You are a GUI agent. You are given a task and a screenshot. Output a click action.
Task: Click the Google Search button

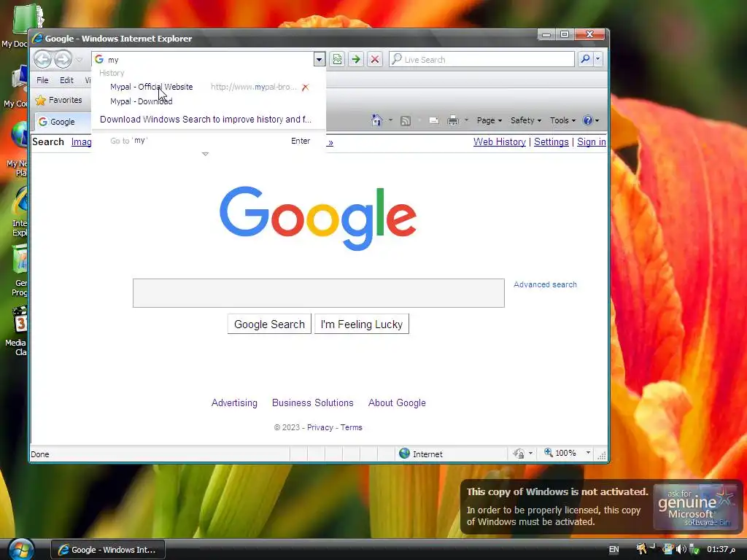pyautogui.click(x=269, y=324)
